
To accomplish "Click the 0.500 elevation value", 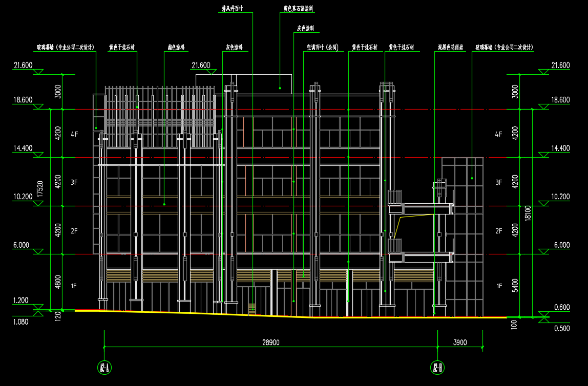I will click(x=562, y=329).
